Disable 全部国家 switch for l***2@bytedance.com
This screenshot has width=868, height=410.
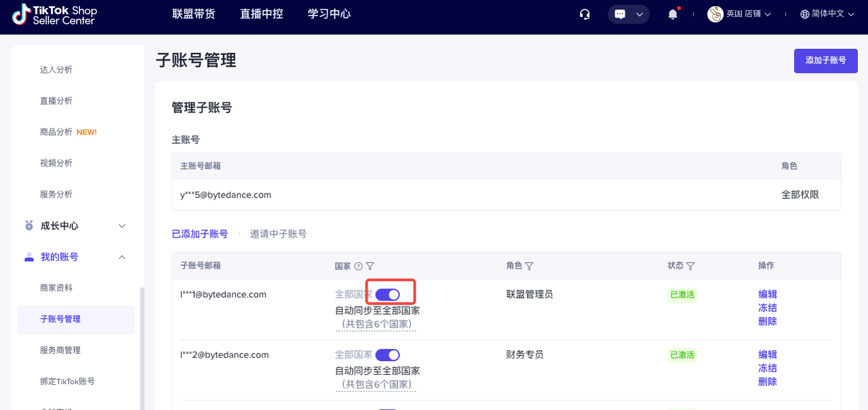coord(387,355)
